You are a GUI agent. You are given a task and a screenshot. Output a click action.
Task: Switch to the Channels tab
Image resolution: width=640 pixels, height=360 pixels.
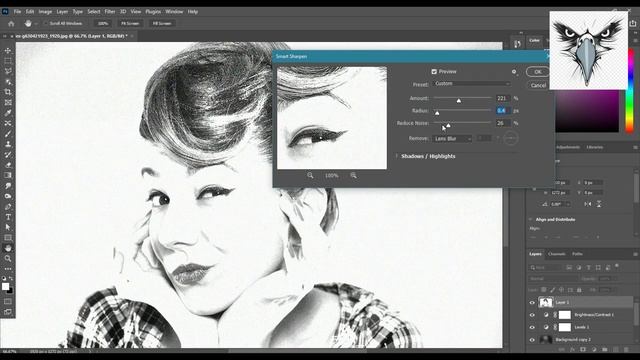click(x=557, y=254)
